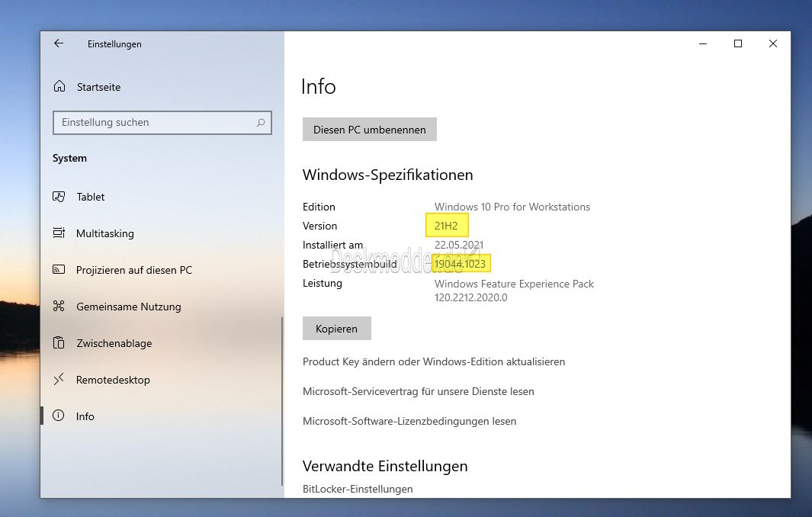Open the Startseite home icon

(59, 86)
